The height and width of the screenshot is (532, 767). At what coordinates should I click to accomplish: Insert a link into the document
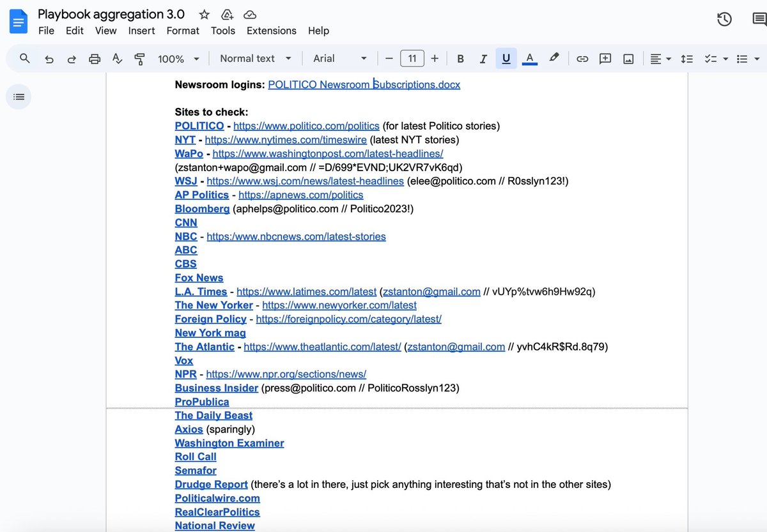582,58
